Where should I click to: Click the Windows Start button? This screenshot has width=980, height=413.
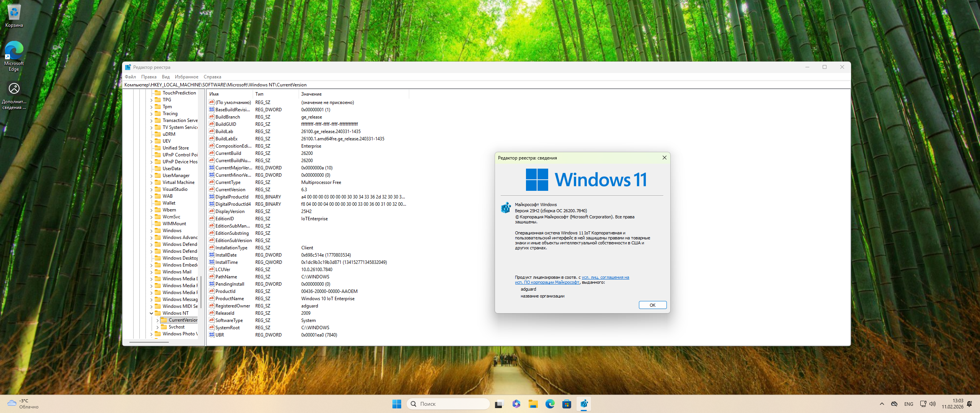coord(397,404)
